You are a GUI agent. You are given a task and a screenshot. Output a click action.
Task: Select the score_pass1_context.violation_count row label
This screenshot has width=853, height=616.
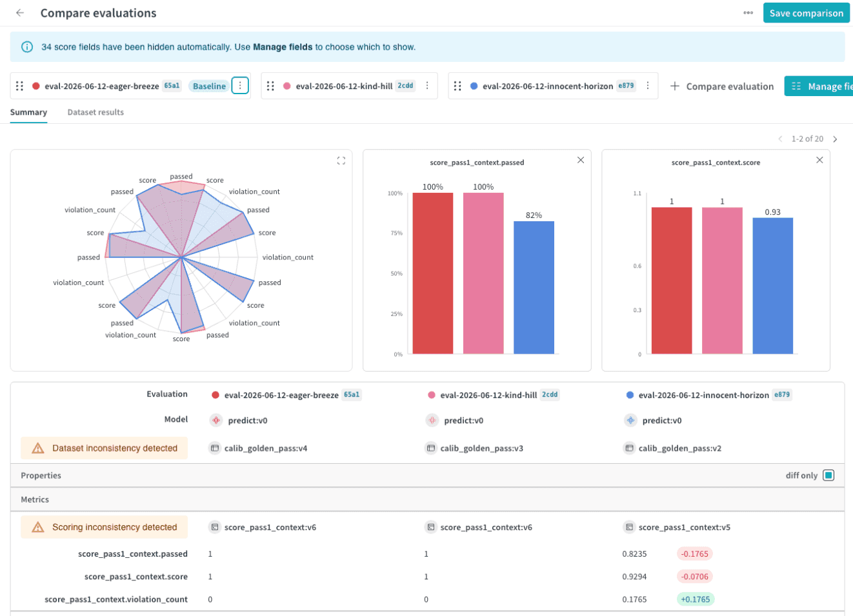[116, 599]
